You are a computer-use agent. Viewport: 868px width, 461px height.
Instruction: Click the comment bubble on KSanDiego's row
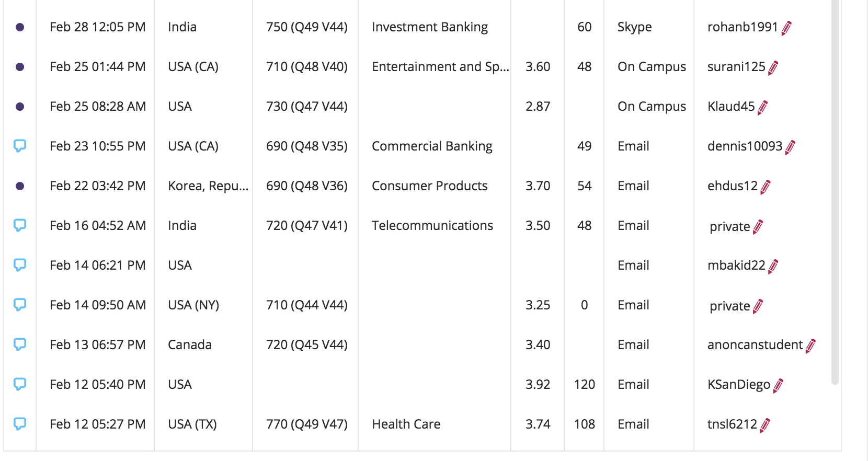[x=19, y=384]
